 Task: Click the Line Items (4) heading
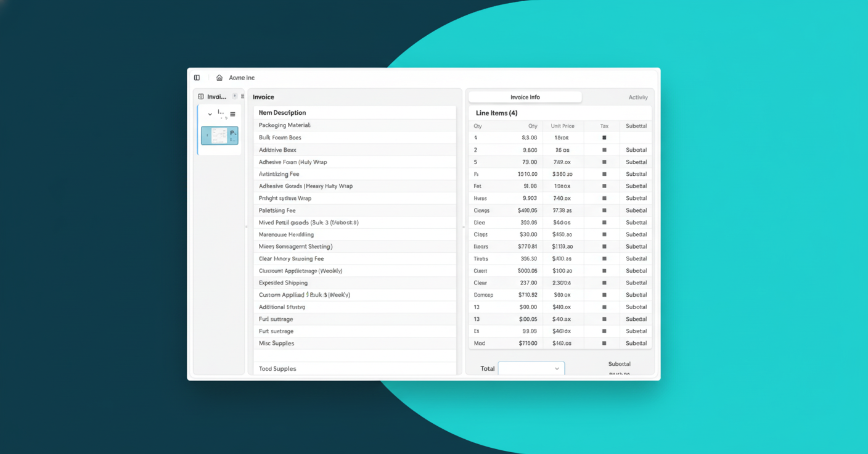tap(497, 113)
